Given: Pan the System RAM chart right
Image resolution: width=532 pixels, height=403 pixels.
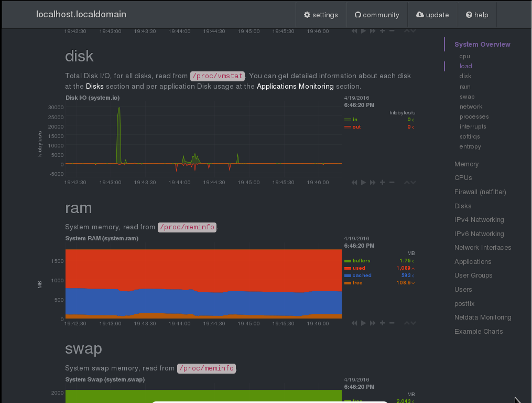Looking at the screenshot, I should (x=373, y=323).
